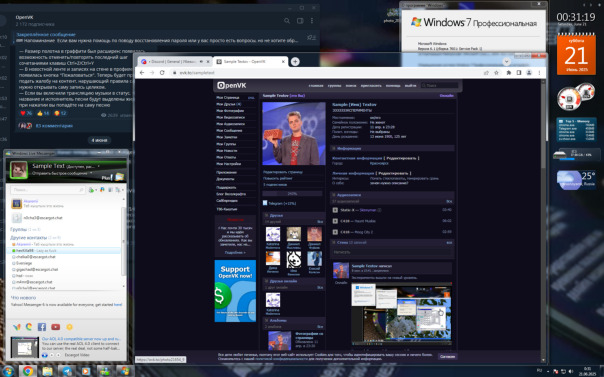Open Telegram channel three-dot menu
Image resolution: width=604 pixels, height=377 pixels.
pos(312,21)
